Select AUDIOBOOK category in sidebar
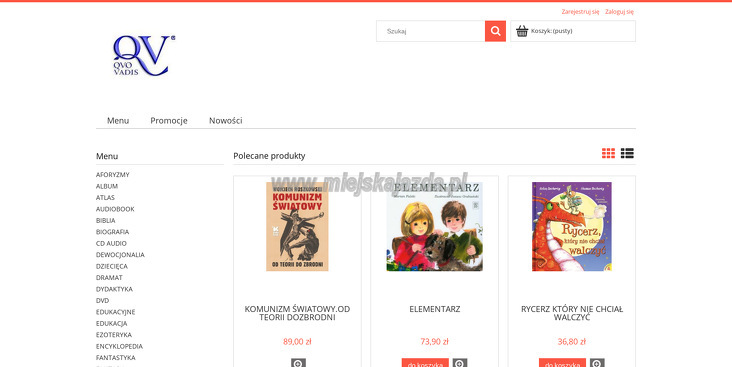The height and width of the screenshot is (367, 732). click(x=115, y=209)
